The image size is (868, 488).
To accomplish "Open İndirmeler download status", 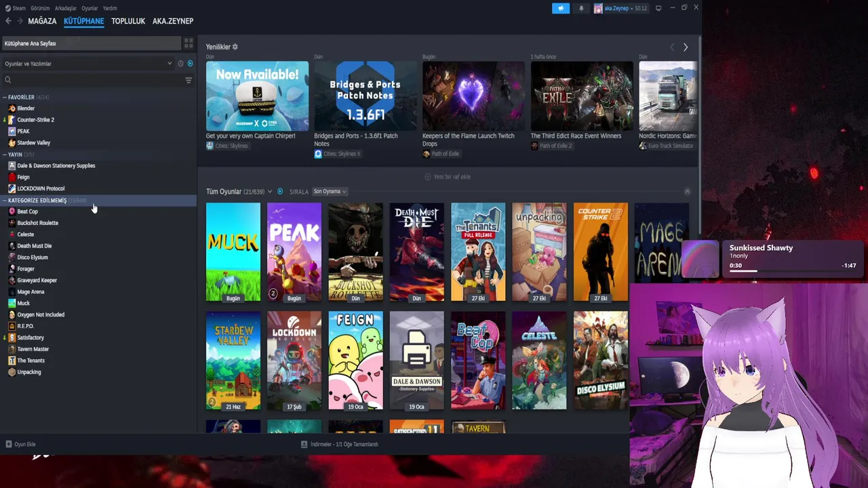I will point(339,444).
